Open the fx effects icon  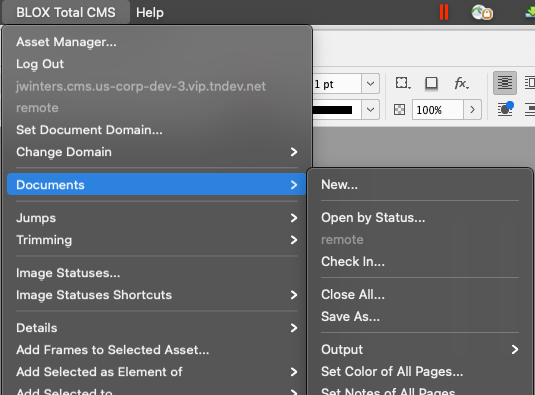461,83
